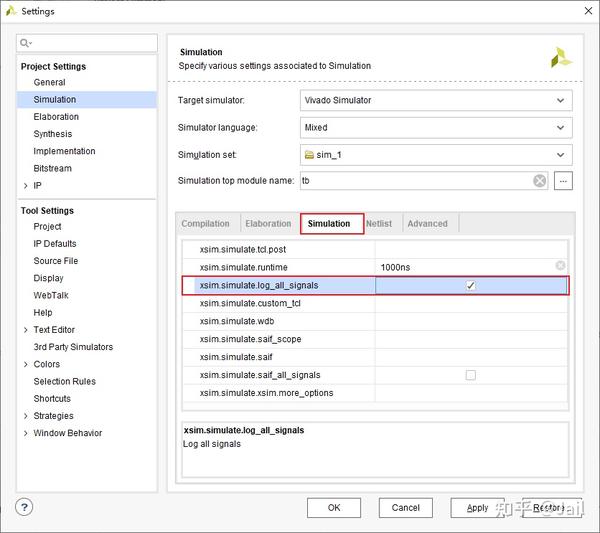600x533 pixels.
Task: Click the Cancel button
Action: [x=406, y=508]
